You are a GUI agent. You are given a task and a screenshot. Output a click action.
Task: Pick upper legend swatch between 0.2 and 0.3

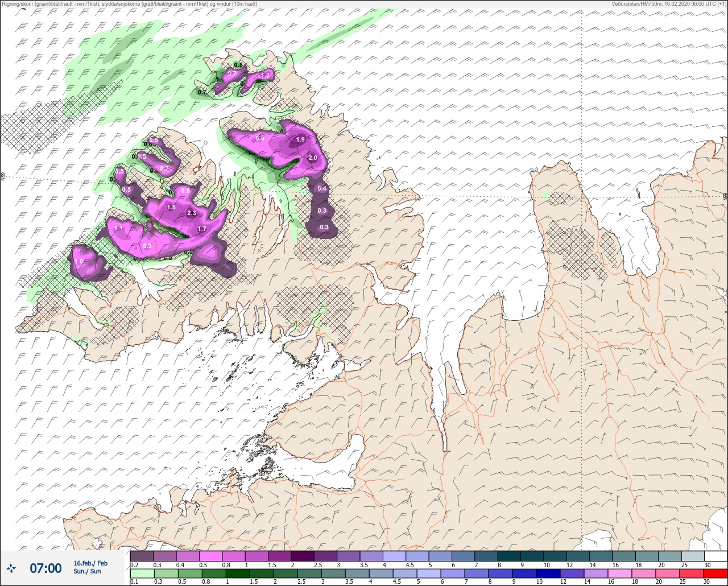click(142, 556)
